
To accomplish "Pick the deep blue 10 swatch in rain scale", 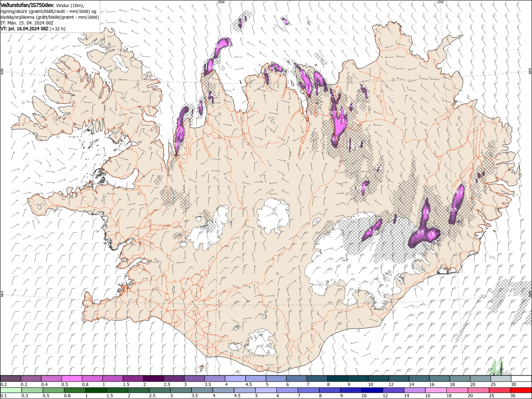I will (372, 390).
